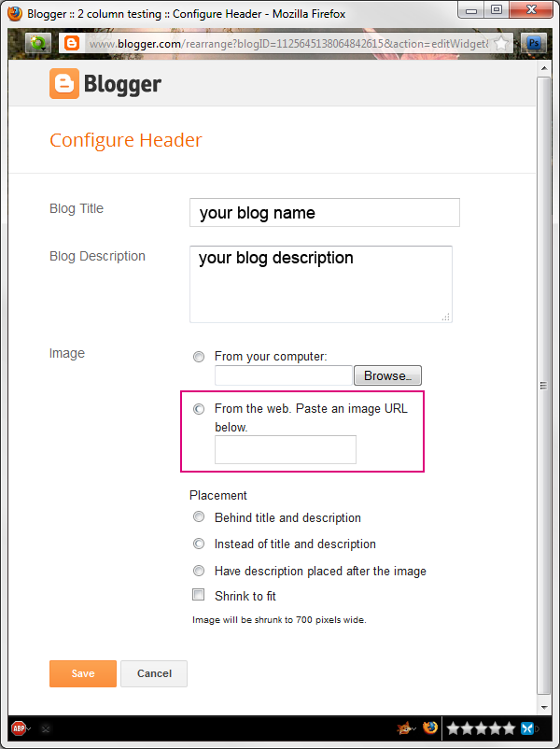Click the Cancel button
The width and height of the screenshot is (560, 749).
click(x=154, y=673)
